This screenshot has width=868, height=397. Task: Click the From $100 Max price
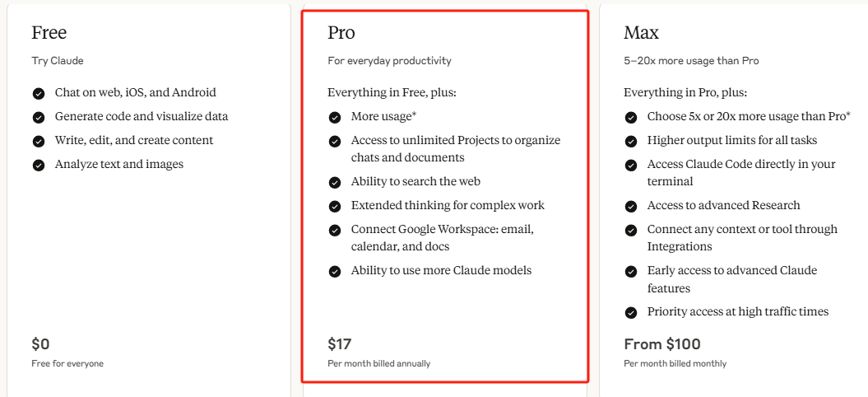662,344
